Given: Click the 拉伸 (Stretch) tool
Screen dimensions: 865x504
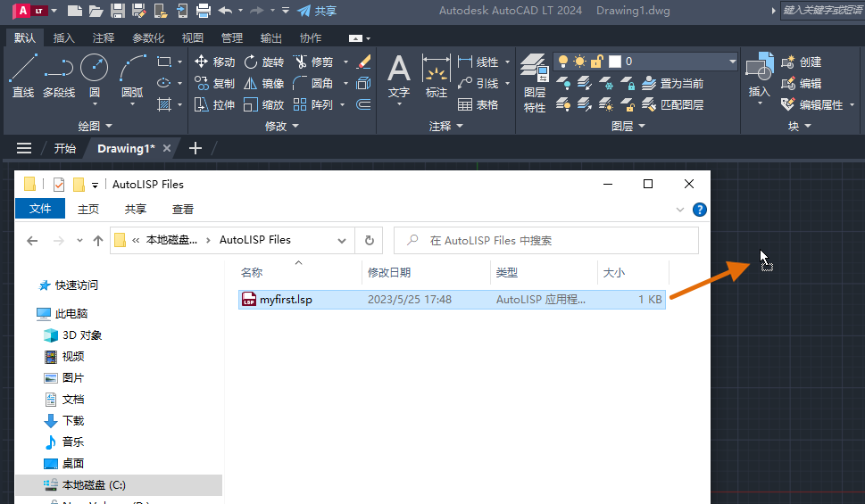Looking at the screenshot, I should (x=214, y=104).
